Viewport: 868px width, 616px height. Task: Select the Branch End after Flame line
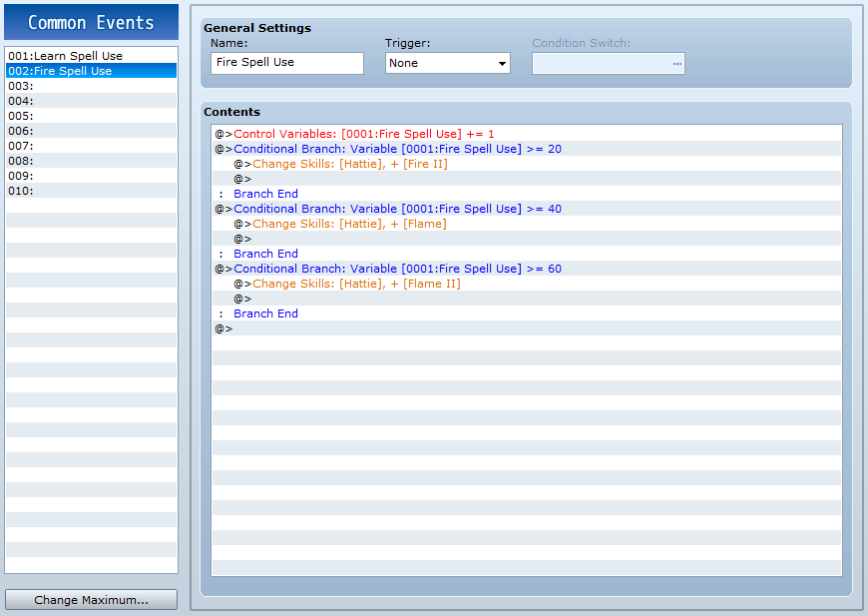pos(527,254)
